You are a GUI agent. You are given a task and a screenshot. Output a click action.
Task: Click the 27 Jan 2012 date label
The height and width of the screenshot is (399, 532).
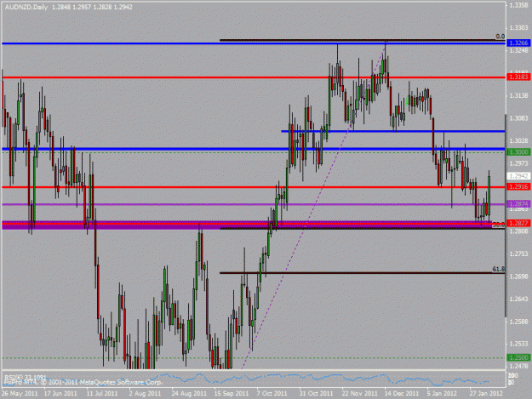point(486,394)
